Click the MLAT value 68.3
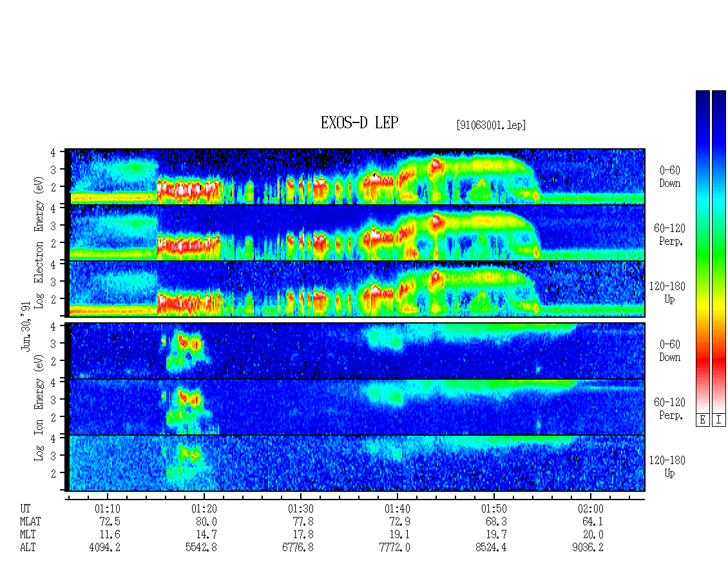This screenshot has height=564, width=728. [x=496, y=521]
